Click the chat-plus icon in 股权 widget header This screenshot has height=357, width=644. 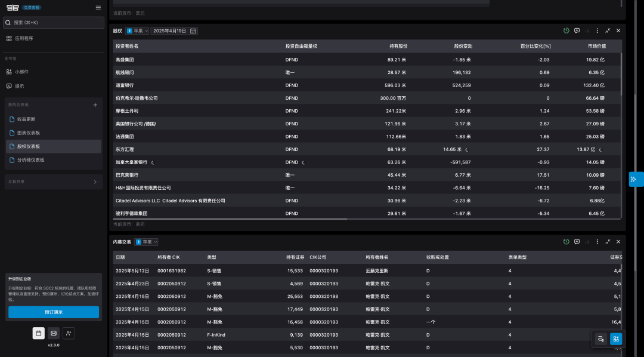[x=577, y=31]
